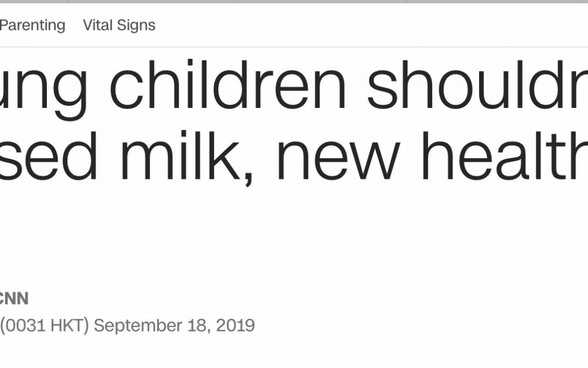
Task: Click the divider line below the navigation
Action: tap(294, 47)
